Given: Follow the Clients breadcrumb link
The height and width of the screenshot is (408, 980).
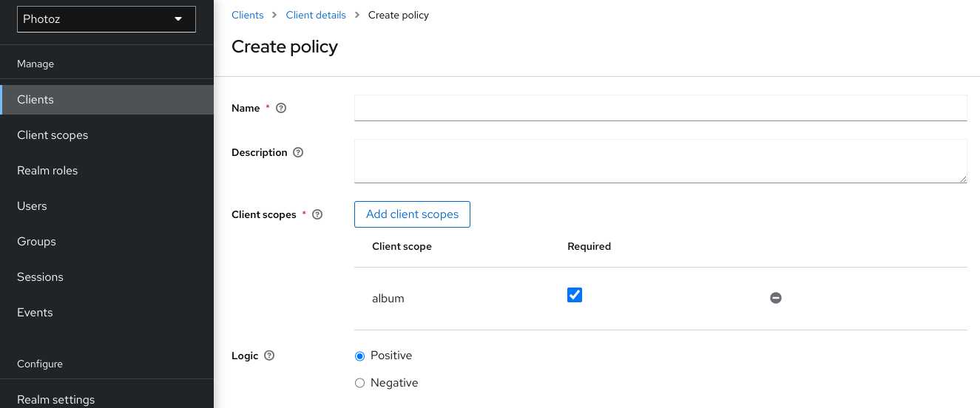Looking at the screenshot, I should (247, 15).
